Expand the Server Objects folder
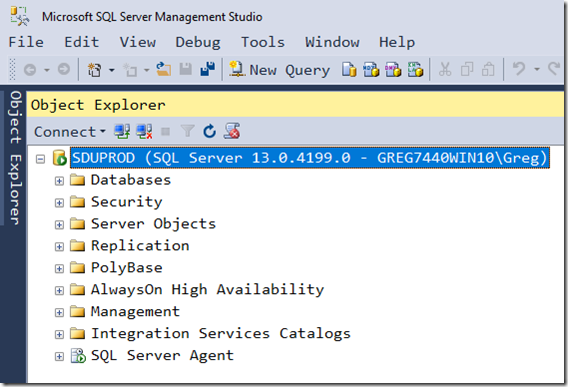Viewport: 568px width, 387px height. tap(59, 225)
